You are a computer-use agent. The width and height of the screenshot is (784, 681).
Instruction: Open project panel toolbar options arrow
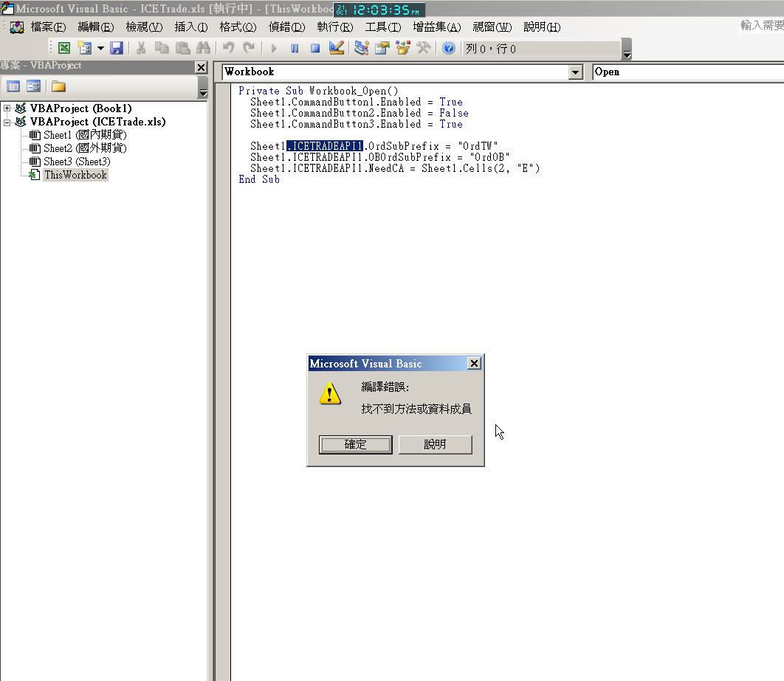[x=202, y=88]
